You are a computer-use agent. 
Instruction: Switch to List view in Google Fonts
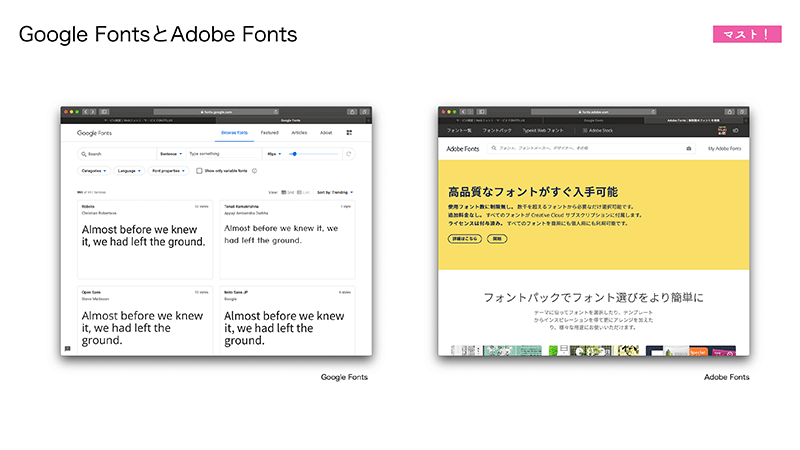(304, 191)
